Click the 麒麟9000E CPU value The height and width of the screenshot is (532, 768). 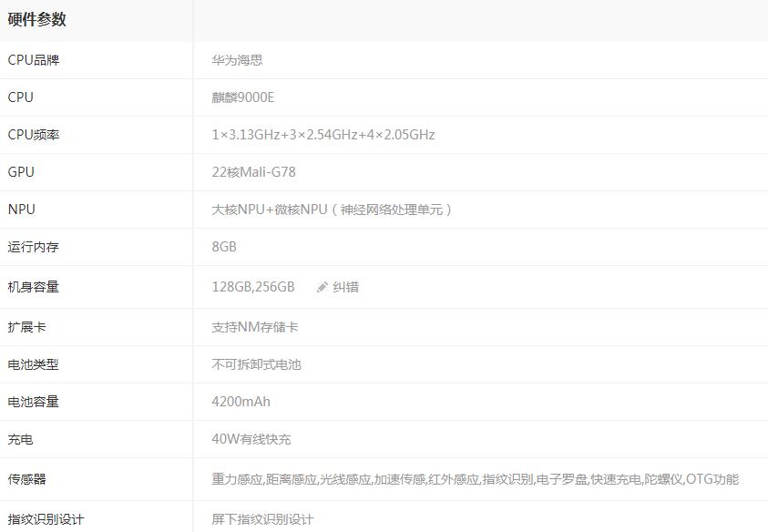(243, 97)
